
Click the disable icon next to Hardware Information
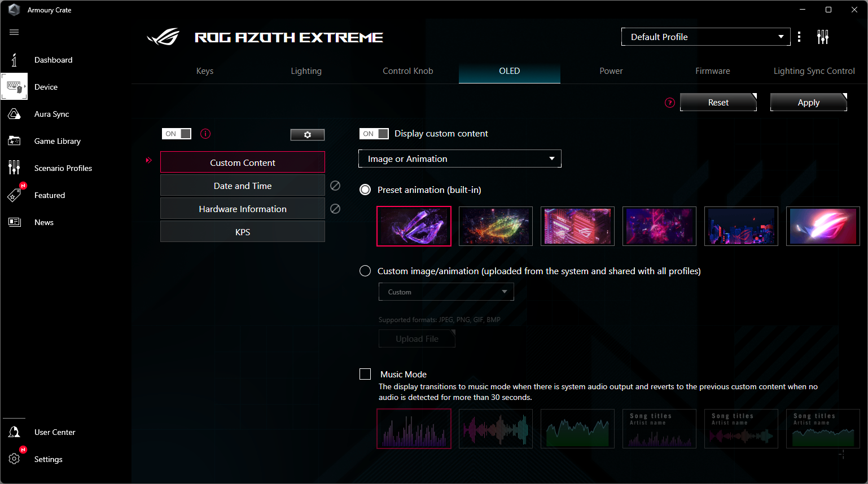(x=335, y=209)
